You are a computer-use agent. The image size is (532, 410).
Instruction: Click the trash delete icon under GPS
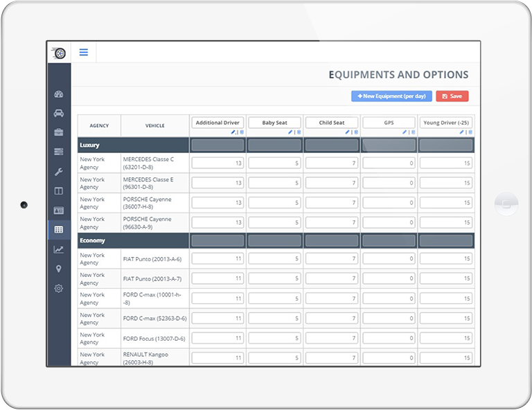(x=413, y=132)
